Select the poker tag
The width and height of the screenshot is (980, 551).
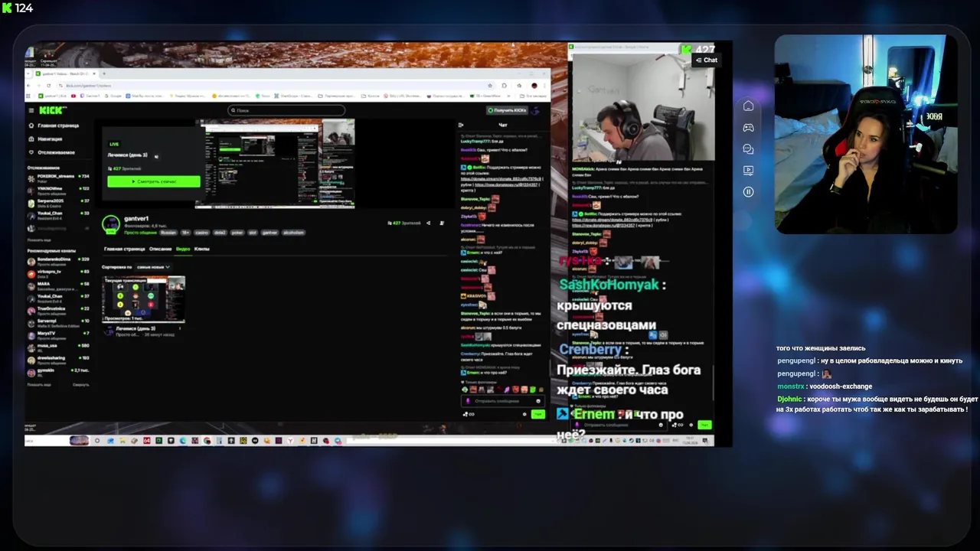coord(237,232)
